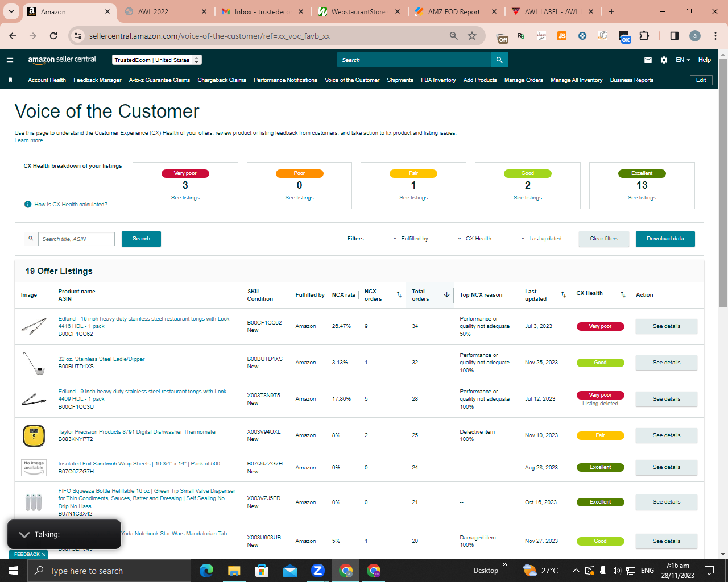Expand the Last updated filter
Image resolution: width=728 pixels, height=582 pixels.
(x=541, y=239)
